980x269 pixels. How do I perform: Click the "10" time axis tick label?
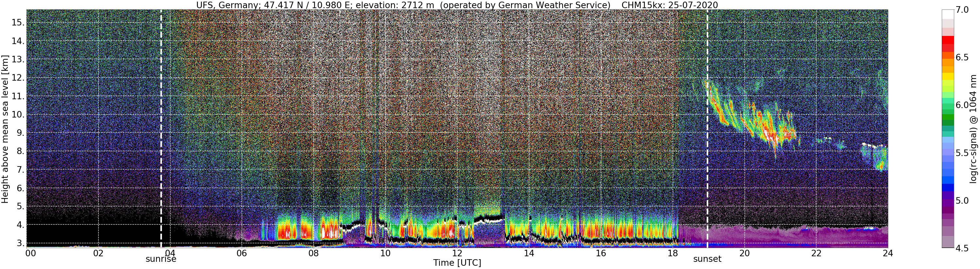coord(385,253)
